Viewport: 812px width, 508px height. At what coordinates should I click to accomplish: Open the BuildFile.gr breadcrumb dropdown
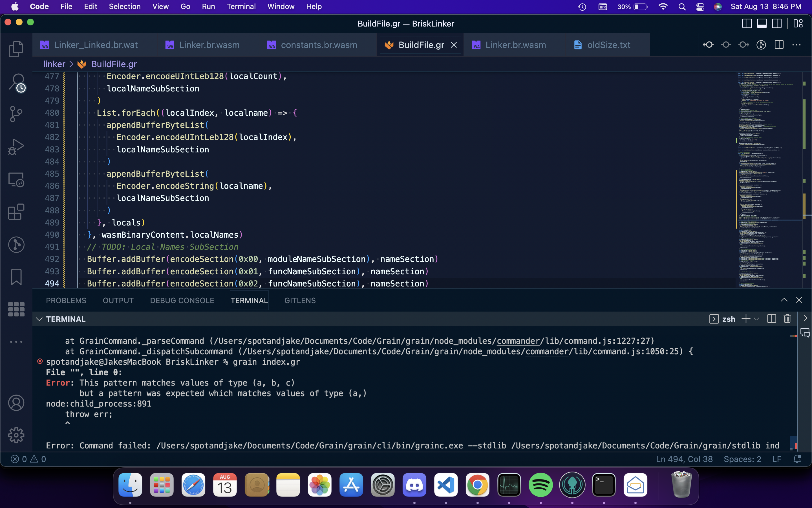[114, 64]
